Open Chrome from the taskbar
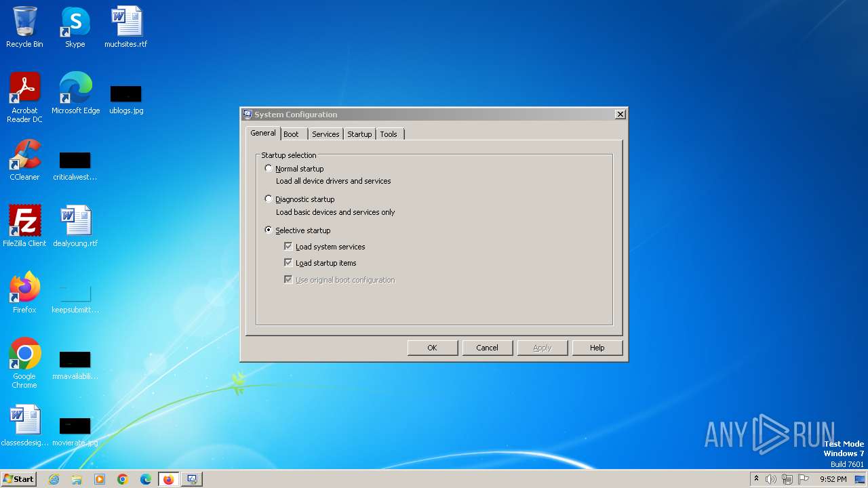Image resolution: width=868 pixels, height=488 pixels. [123, 479]
